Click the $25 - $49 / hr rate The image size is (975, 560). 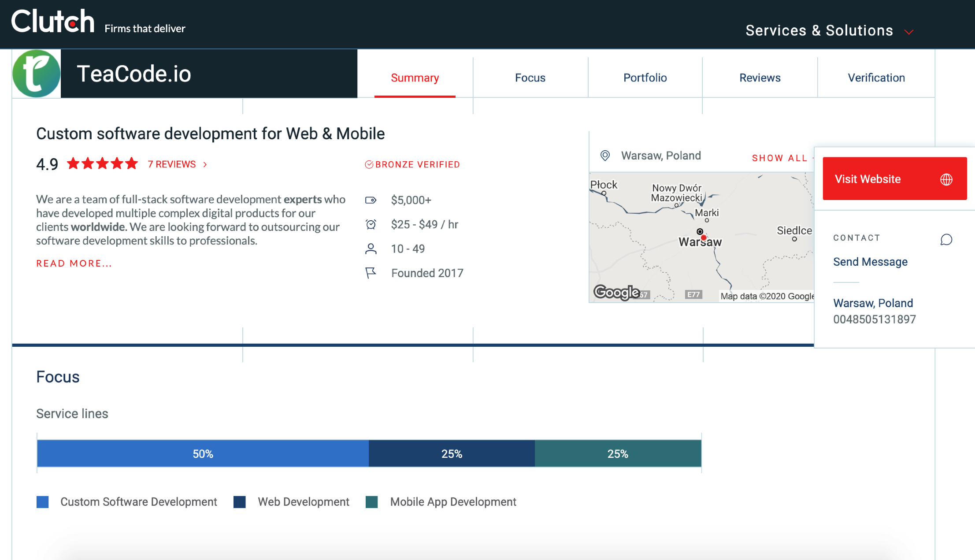[x=425, y=224]
